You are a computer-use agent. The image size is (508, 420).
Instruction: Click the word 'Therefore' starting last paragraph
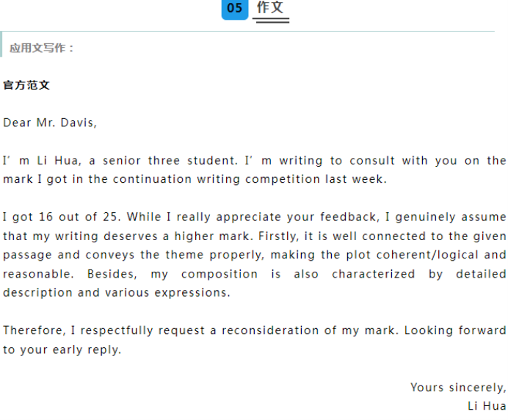[35, 330]
